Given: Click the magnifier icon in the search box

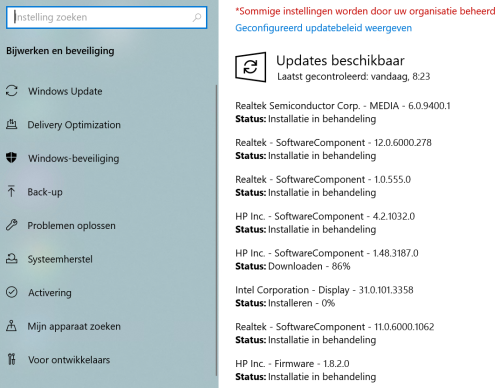Looking at the screenshot, I should point(197,17).
